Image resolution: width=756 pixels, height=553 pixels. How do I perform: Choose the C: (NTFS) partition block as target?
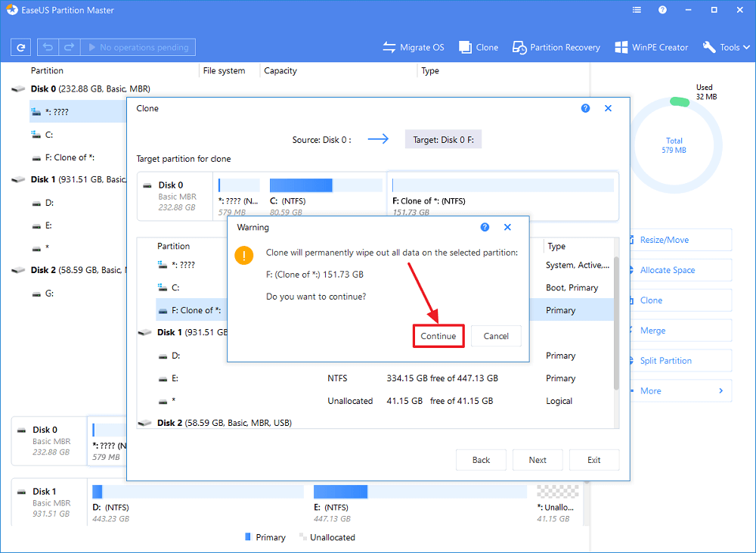pyautogui.click(x=325, y=192)
